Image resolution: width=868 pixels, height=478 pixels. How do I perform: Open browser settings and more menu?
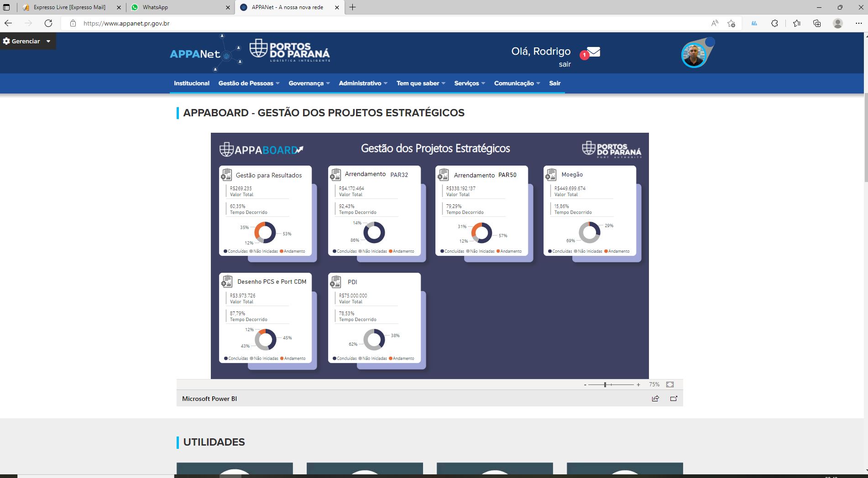858,23
